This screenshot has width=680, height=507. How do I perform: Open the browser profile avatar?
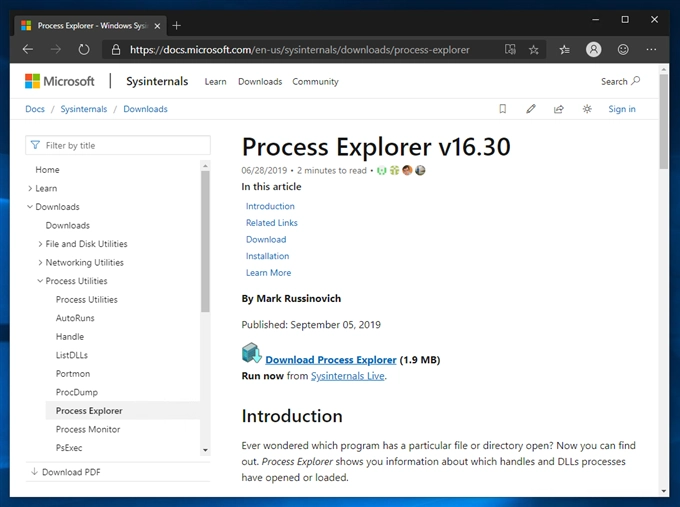coord(594,49)
